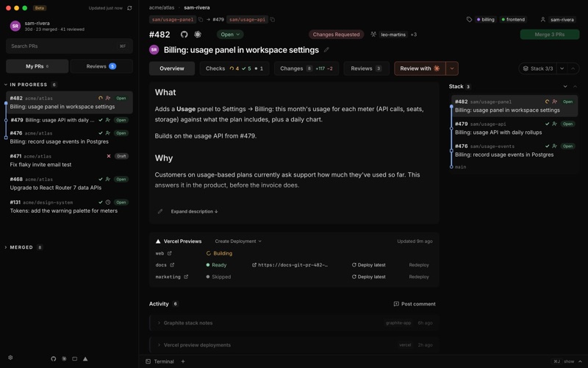
Task: Open PR #482 on GitHub via the octocat icon
Action: tap(184, 35)
